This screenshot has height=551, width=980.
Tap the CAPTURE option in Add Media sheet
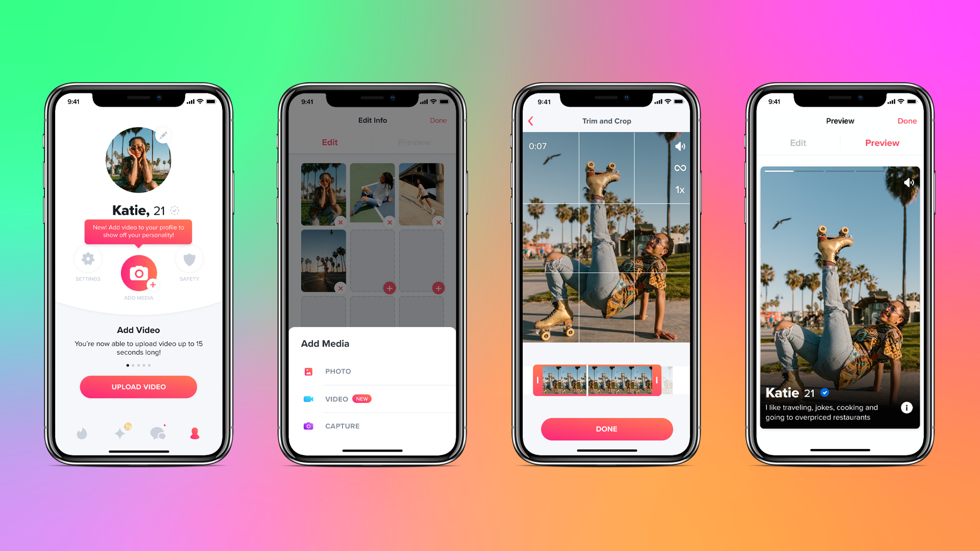[x=342, y=425]
